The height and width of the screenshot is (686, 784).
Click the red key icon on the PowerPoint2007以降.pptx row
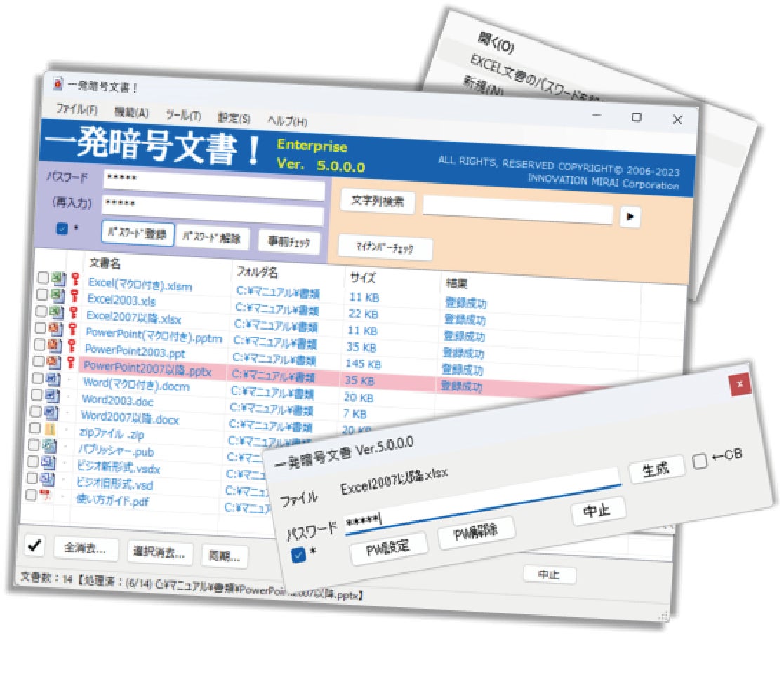tap(70, 362)
